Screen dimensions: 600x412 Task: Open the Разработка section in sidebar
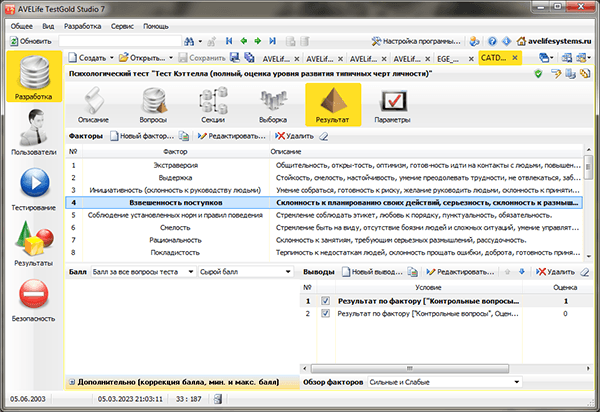click(34, 77)
